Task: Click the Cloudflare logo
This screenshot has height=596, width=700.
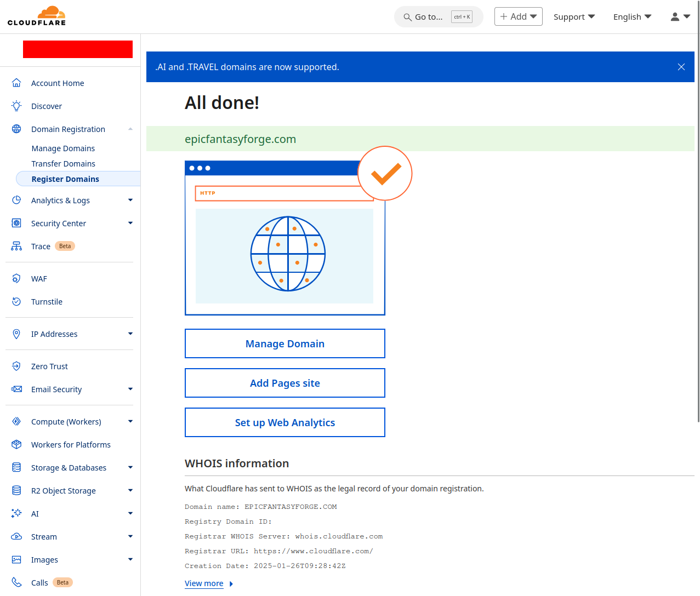Action: pyautogui.click(x=37, y=16)
